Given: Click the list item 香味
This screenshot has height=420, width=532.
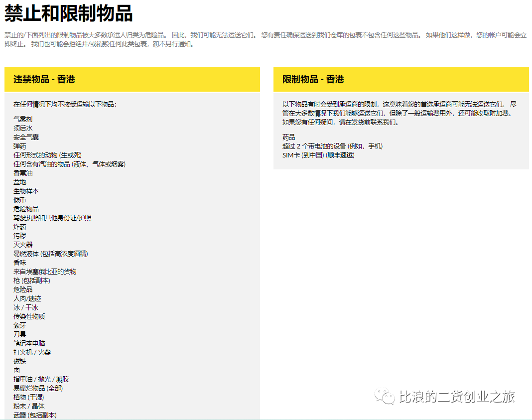Looking at the screenshot, I should click(20, 263).
